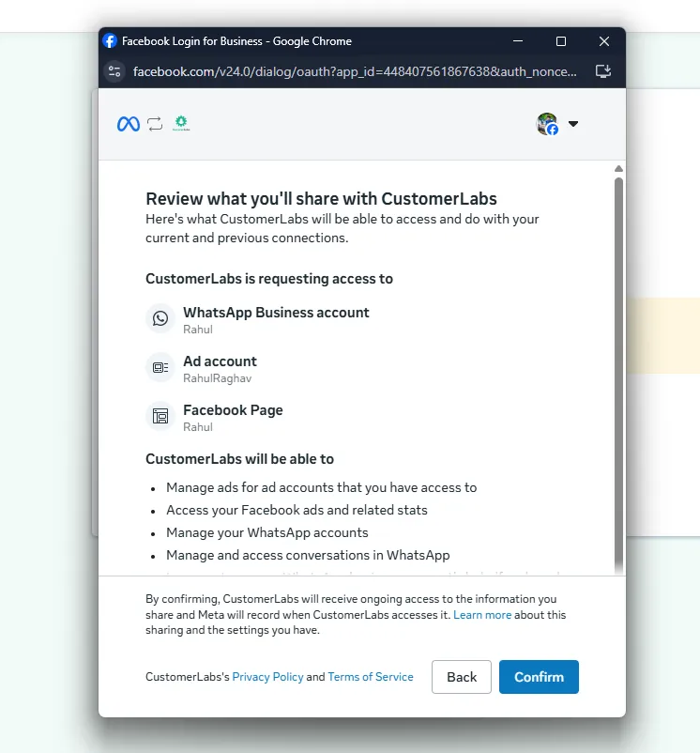
Task: Click 'Manage ads for ad accounts' permission line
Action: tap(322, 487)
